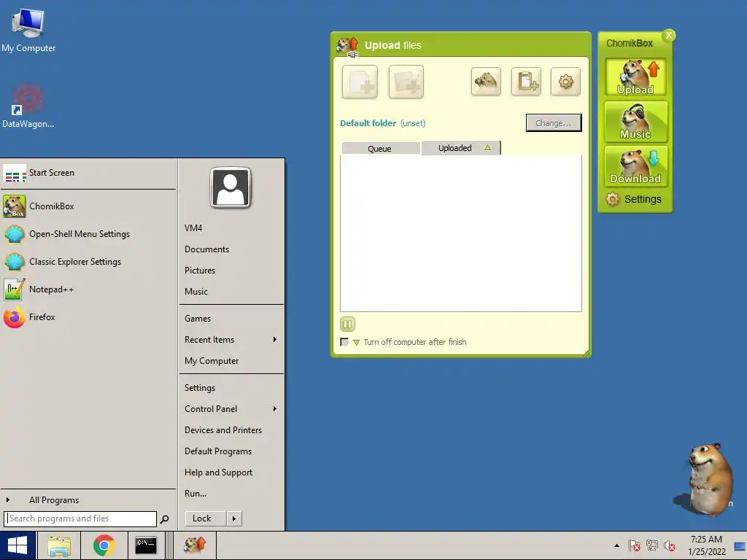Open Pictures in Start menu
The image size is (747, 560).
[x=231, y=270]
